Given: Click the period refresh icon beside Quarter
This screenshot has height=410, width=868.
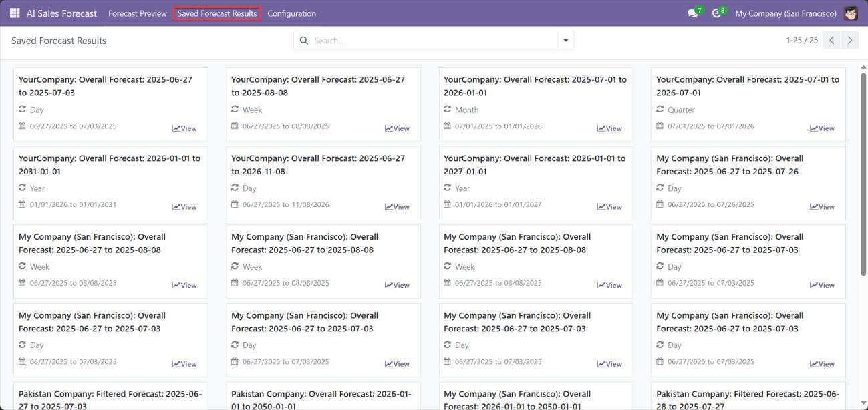Looking at the screenshot, I should point(660,109).
